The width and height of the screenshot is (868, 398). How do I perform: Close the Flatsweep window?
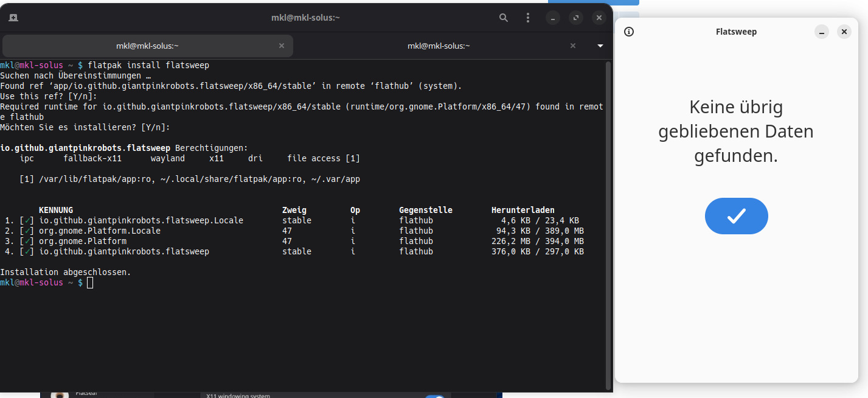(844, 32)
